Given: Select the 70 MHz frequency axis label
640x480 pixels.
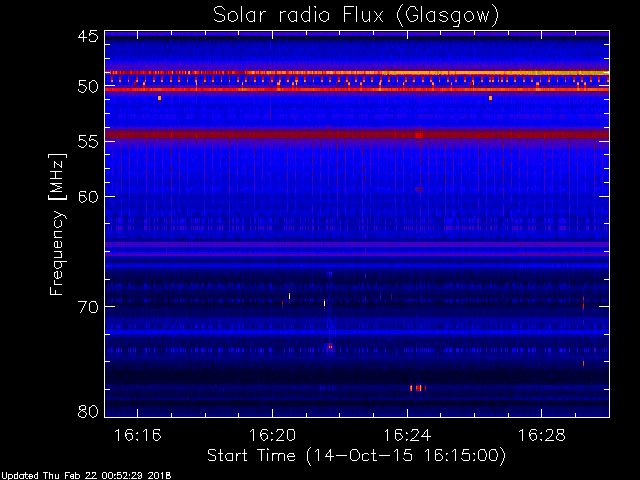Looking at the screenshot, I should tap(88, 307).
